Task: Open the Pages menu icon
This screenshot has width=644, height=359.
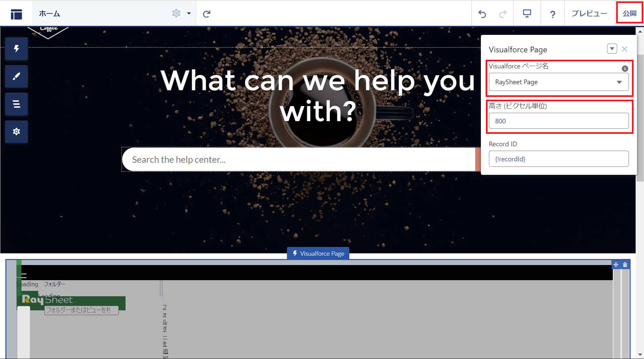Action: [x=16, y=14]
